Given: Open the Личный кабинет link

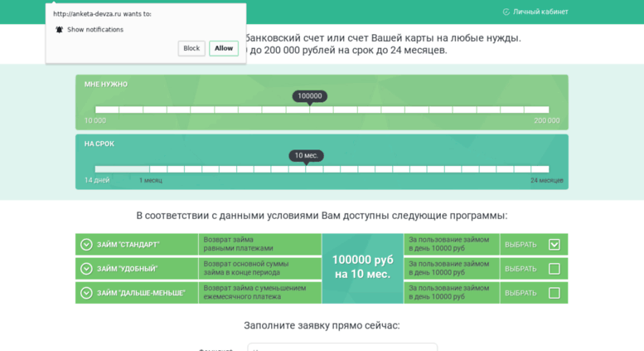Looking at the screenshot, I should tap(540, 12).
